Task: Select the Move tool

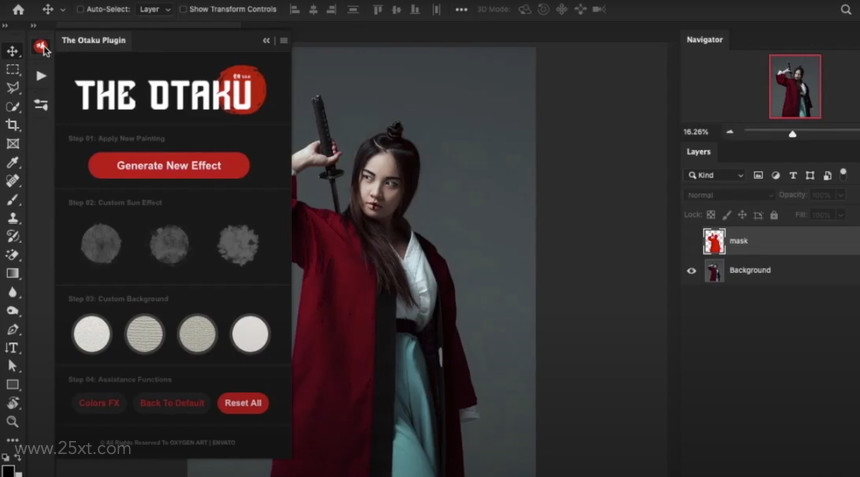Action: pos(12,51)
